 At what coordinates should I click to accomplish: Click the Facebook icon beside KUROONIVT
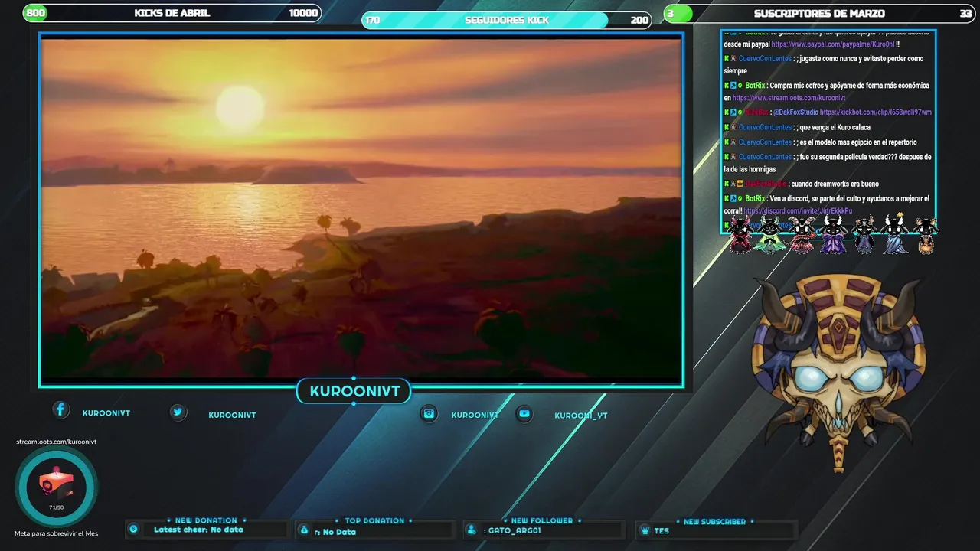point(60,409)
